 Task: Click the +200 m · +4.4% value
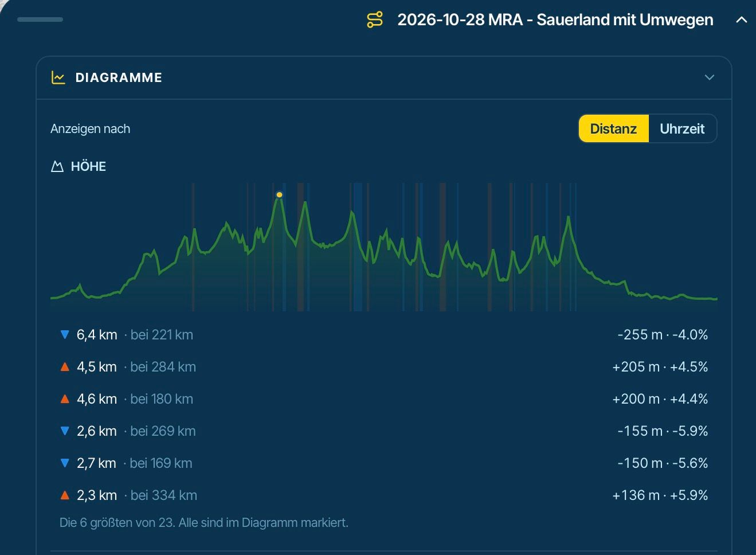660,399
